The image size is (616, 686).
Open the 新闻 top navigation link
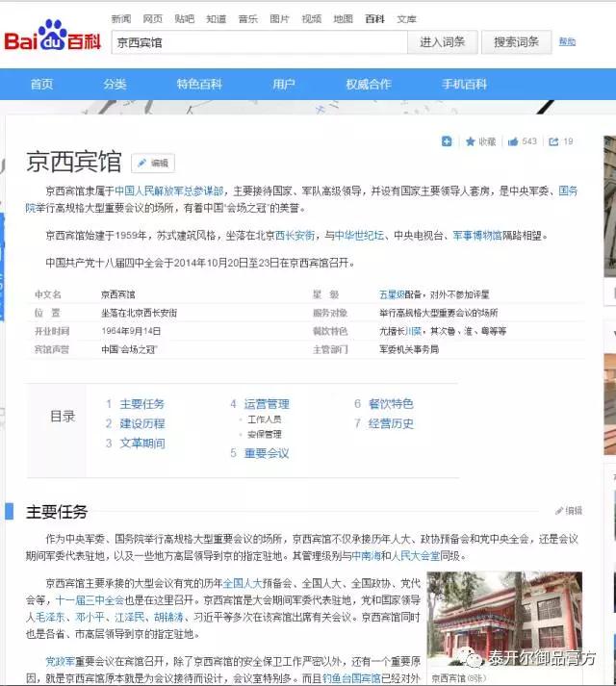click(121, 19)
